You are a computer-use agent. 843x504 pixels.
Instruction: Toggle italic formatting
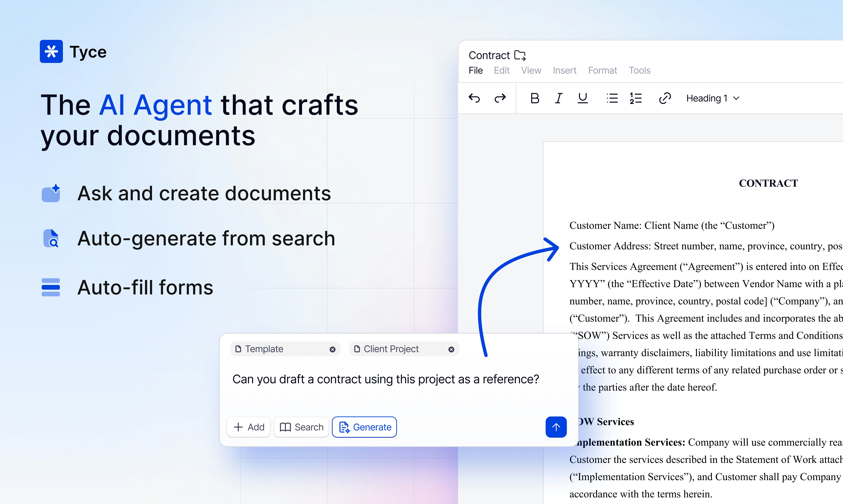[x=559, y=98]
